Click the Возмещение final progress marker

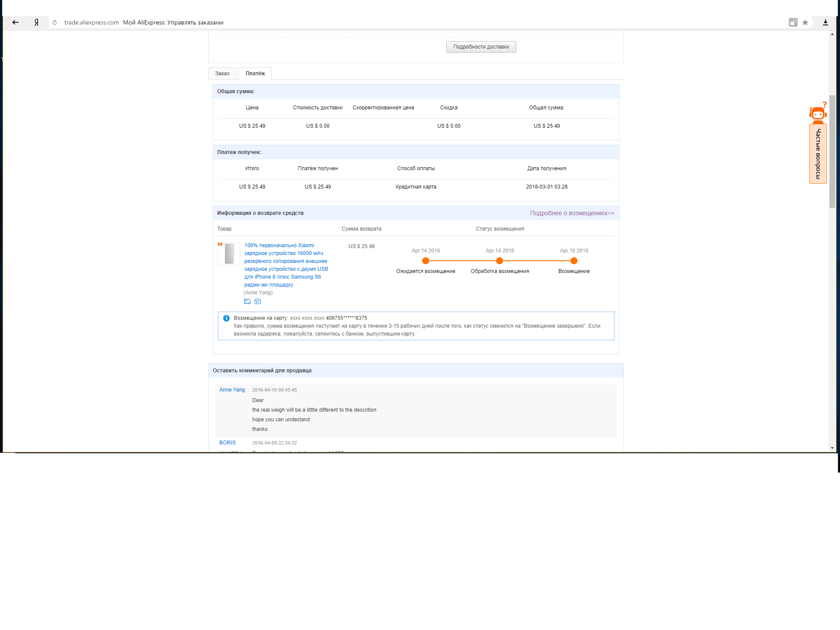tap(574, 261)
